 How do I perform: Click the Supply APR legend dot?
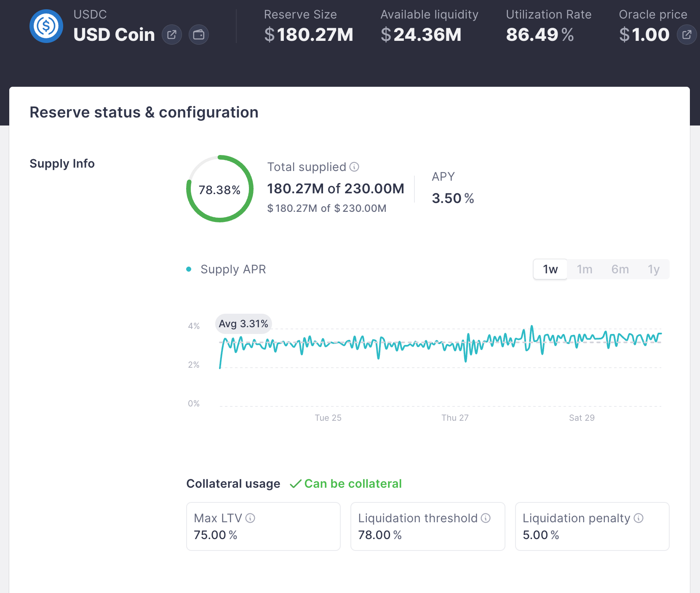click(189, 269)
